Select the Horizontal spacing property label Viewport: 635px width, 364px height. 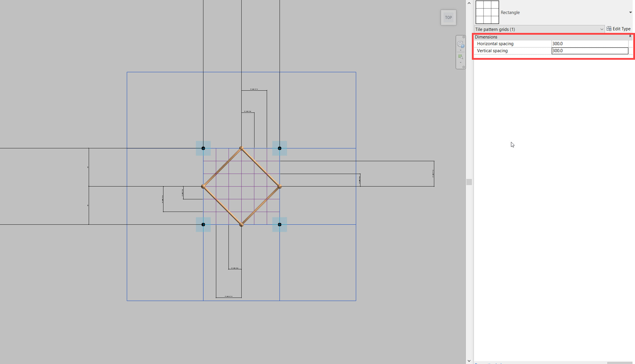coord(495,43)
